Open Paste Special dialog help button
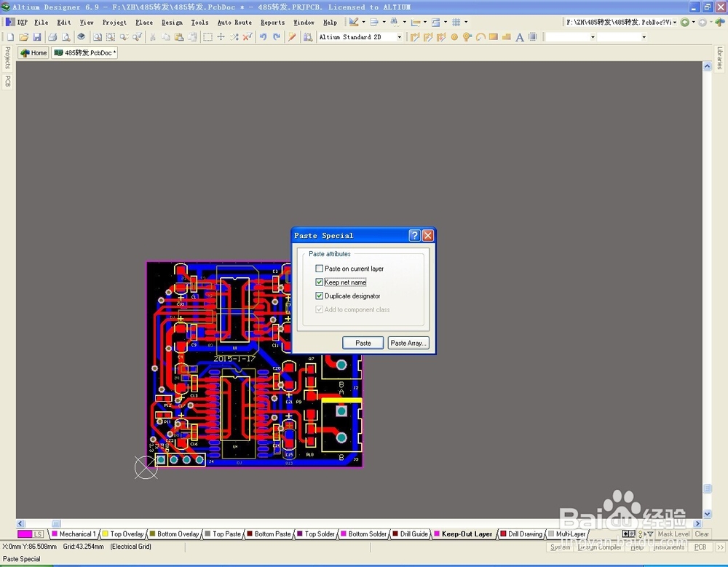 (414, 235)
